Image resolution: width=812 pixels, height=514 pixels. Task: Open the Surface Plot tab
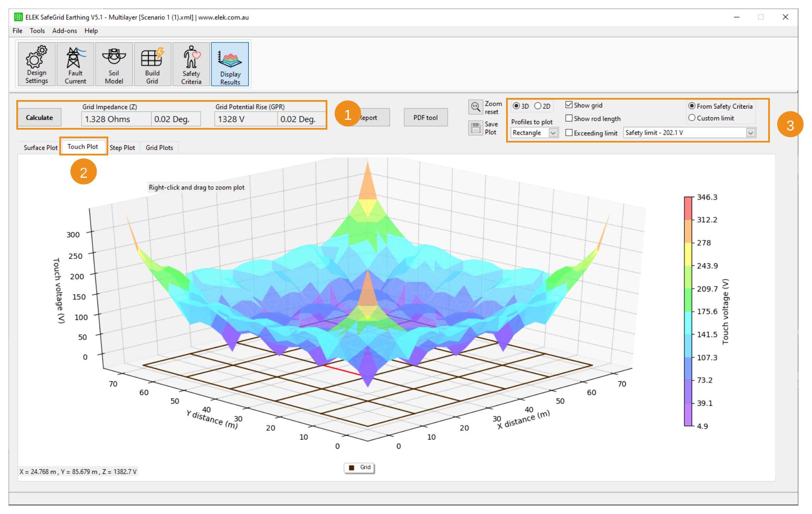pos(40,147)
